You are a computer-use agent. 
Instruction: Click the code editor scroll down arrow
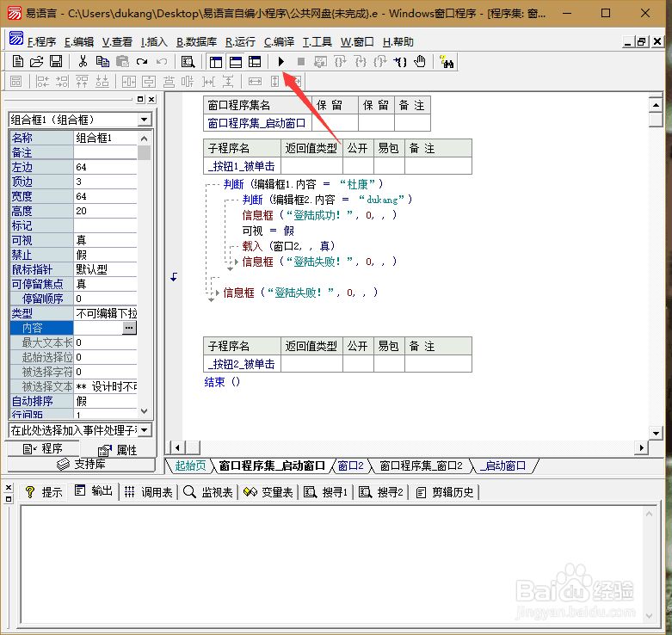[656, 433]
